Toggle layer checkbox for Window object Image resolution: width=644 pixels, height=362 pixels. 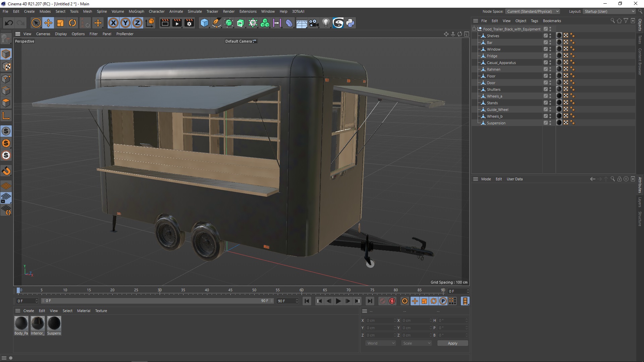546,49
